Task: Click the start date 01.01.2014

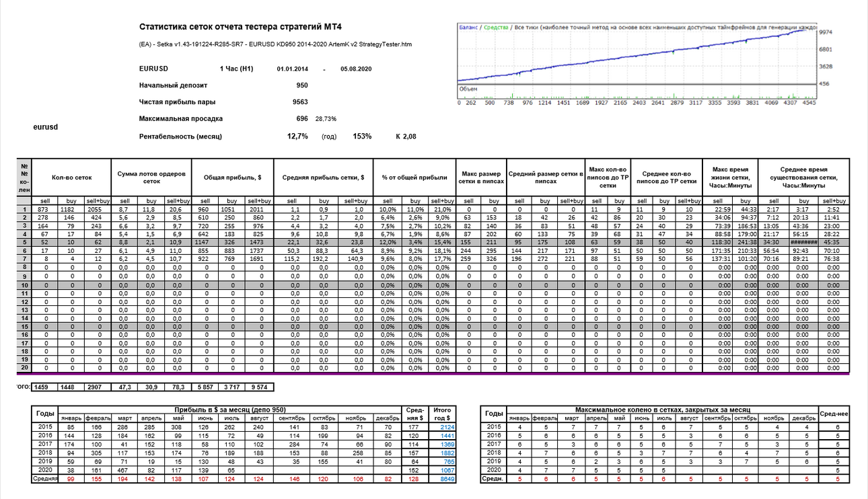Action: (x=291, y=69)
